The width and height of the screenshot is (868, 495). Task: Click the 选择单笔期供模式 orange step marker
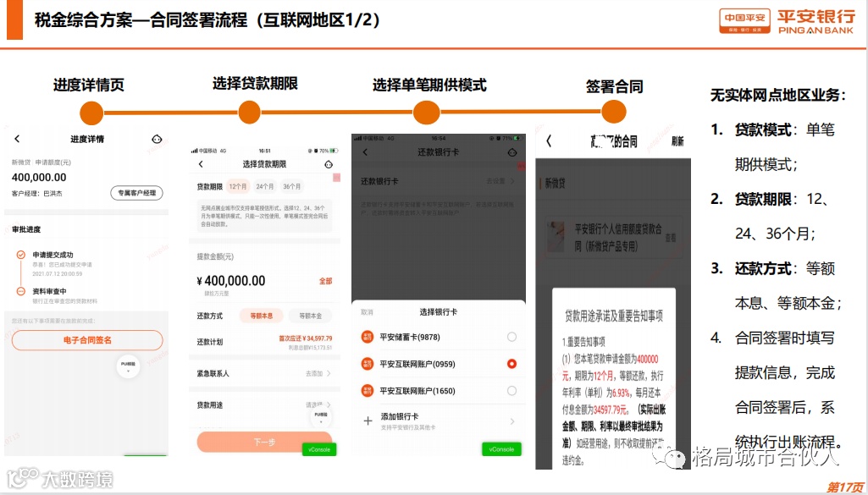[x=426, y=113]
